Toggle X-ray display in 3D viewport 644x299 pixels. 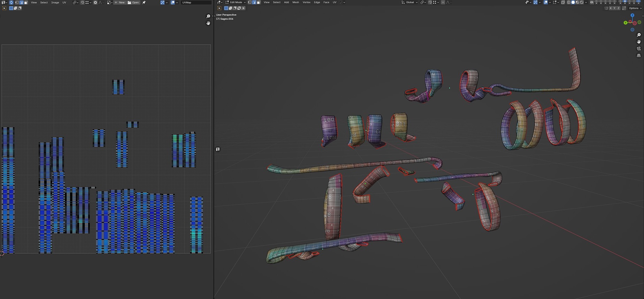point(563,2)
